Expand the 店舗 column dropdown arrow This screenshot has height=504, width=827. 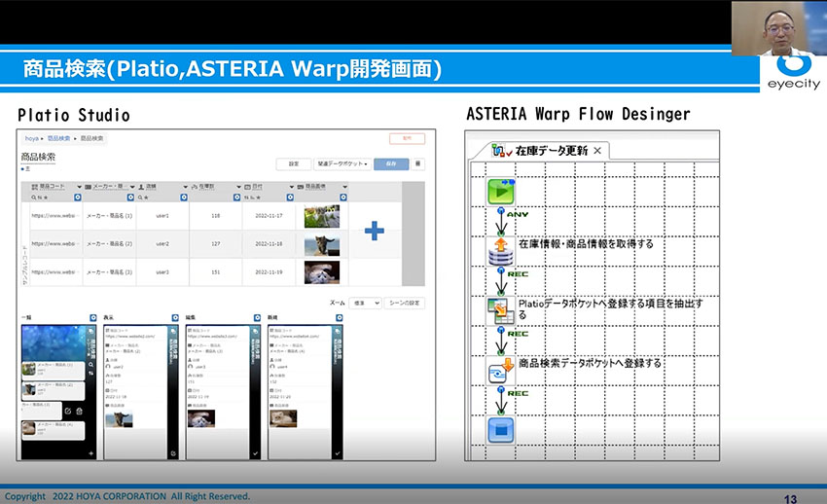point(185,187)
